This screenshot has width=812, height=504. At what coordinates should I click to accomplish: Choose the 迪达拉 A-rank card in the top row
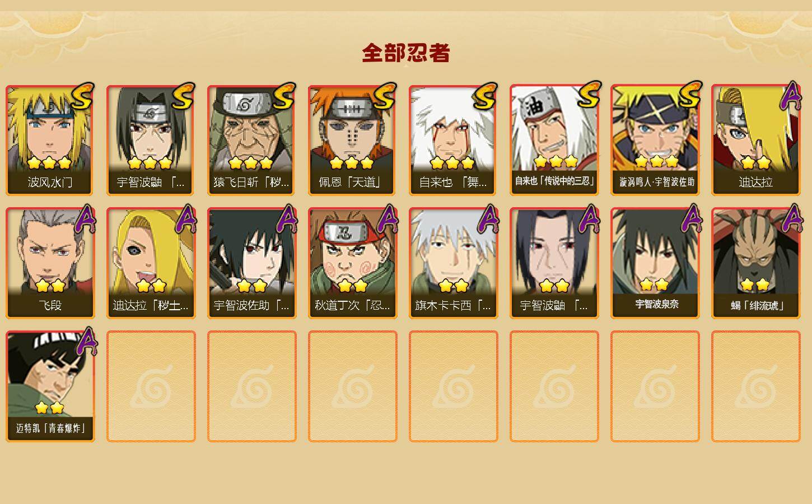tap(756, 140)
